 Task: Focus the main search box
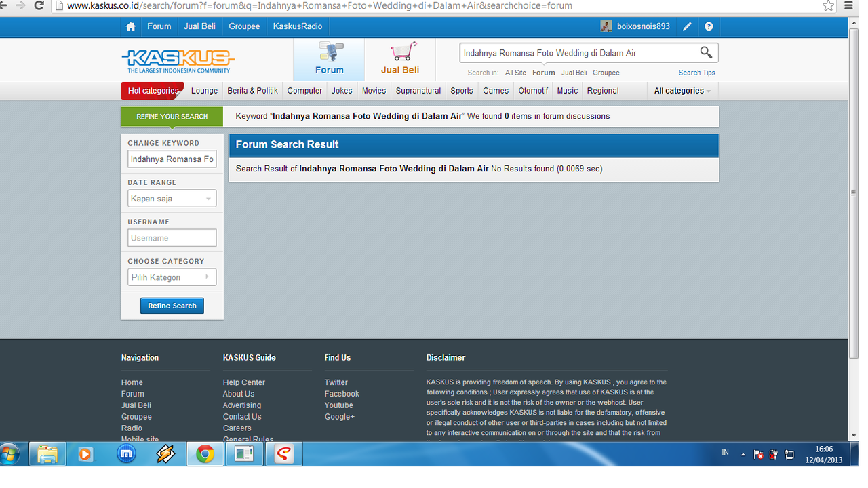tap(578, 53)
